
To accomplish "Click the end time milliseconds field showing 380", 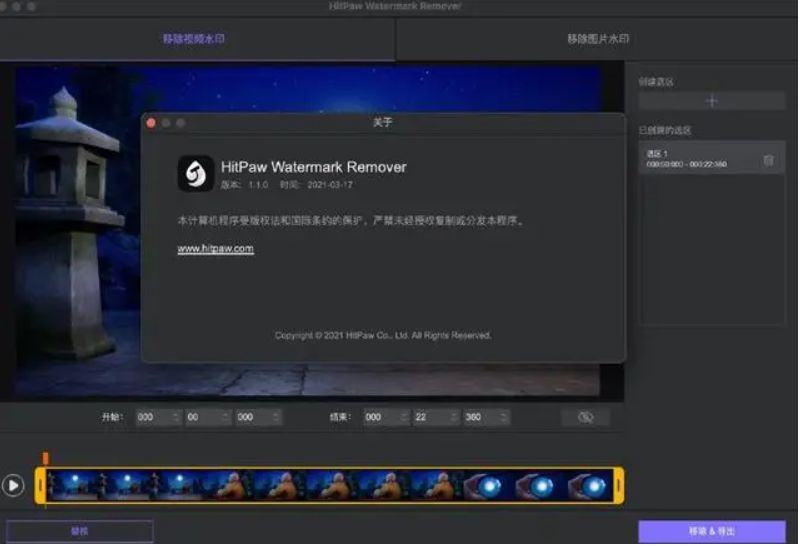I will pos(486,417).
